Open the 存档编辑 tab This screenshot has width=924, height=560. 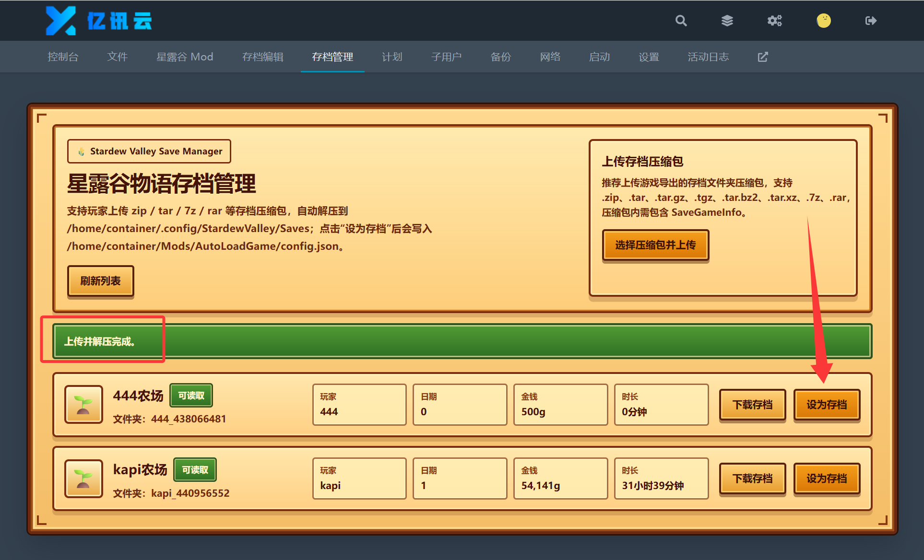click(x=262, y=57)
